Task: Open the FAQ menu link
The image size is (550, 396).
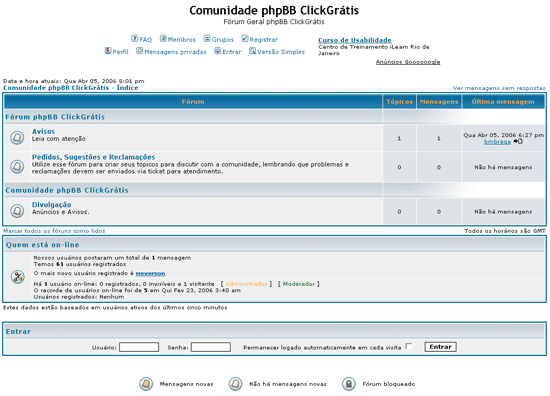Action: point(146,40)
